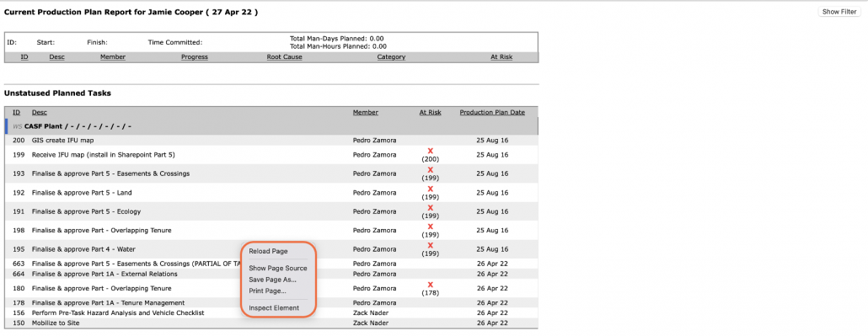
Task: Select task 'Mobilize to Site'
Action: (x=56, y=323)
